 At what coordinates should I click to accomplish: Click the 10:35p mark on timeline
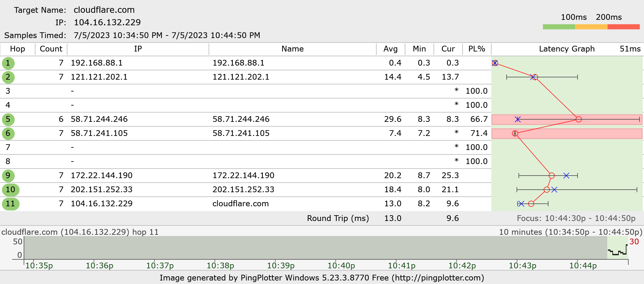(x=39, y=266)
